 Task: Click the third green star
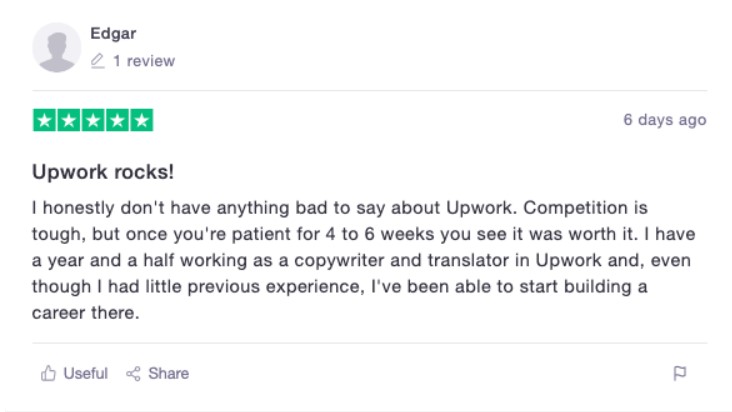coord(93,120)
